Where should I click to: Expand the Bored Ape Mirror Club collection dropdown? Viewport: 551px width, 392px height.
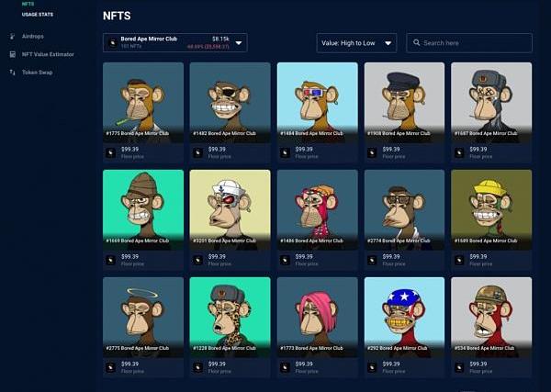pos(175,43)
